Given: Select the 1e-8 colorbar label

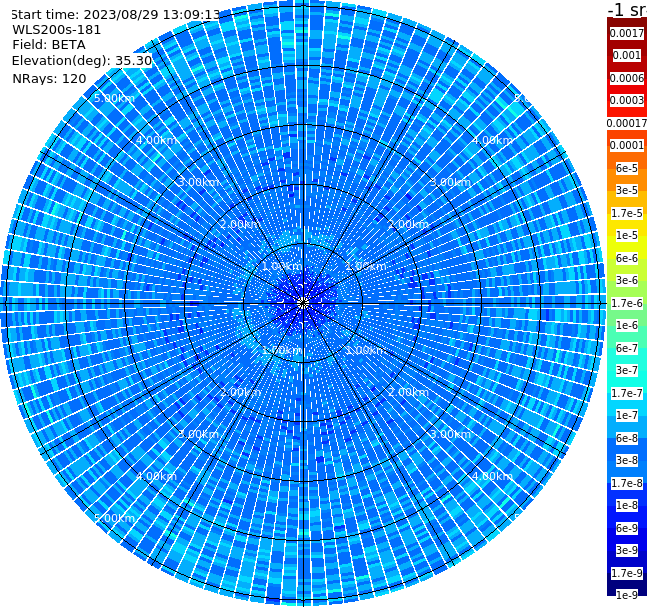Looking at the screenshot, I should click(x=626, y=505).
